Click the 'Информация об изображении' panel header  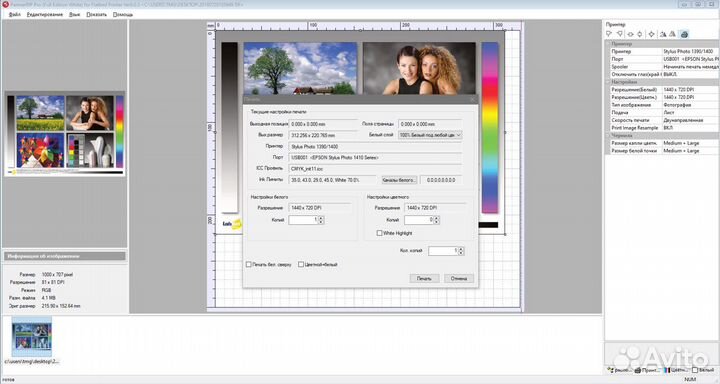65,256
